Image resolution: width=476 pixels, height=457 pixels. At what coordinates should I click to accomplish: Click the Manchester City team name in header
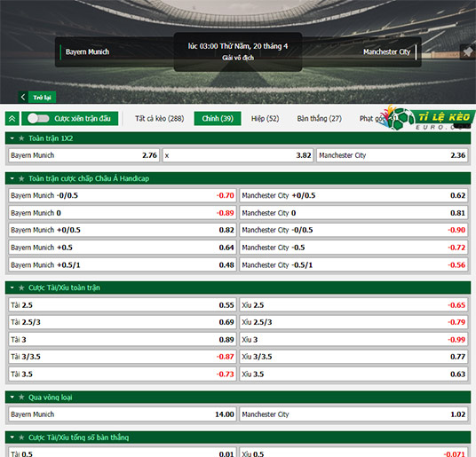point(387,51)
